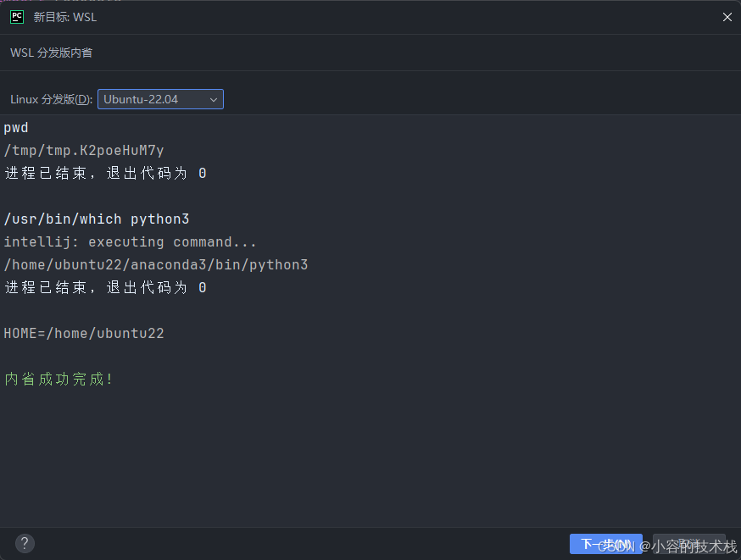Click the 取消 (Cancel) button
The height and width of the screenshot is (560, 741).
(689, 544)
